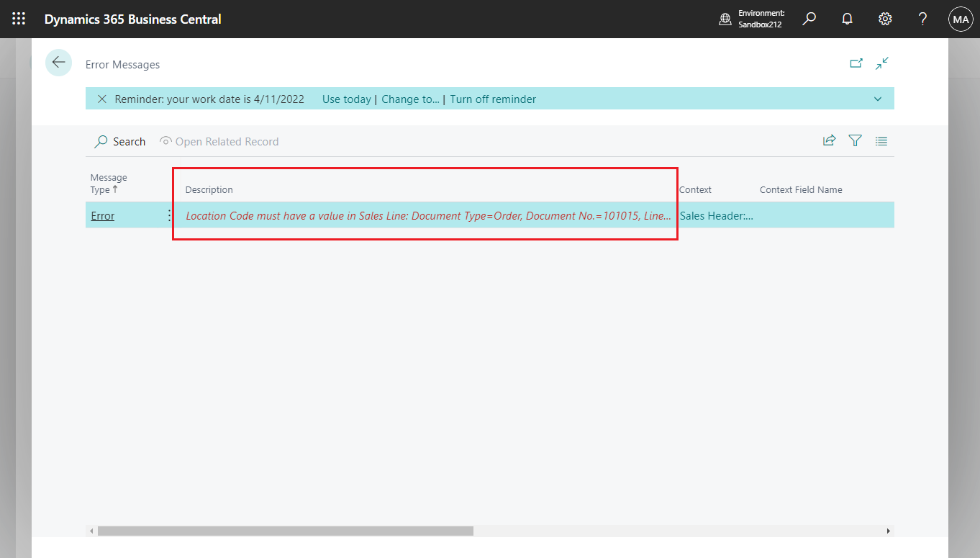980x558 pixels.
Task: Open Help with the question mark icon
Action: click(922, 19)
